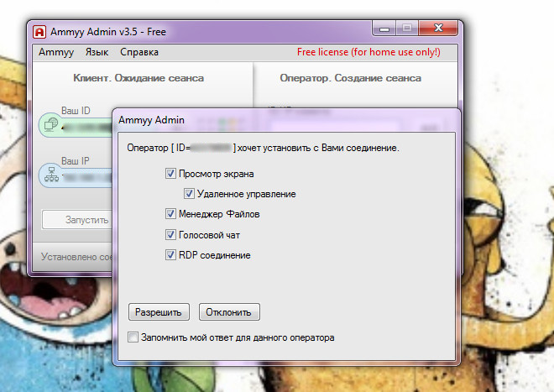Enable Запомнить мой ответ для данного оператора
This screenshot has height=392, width=554.
point(133,337)
